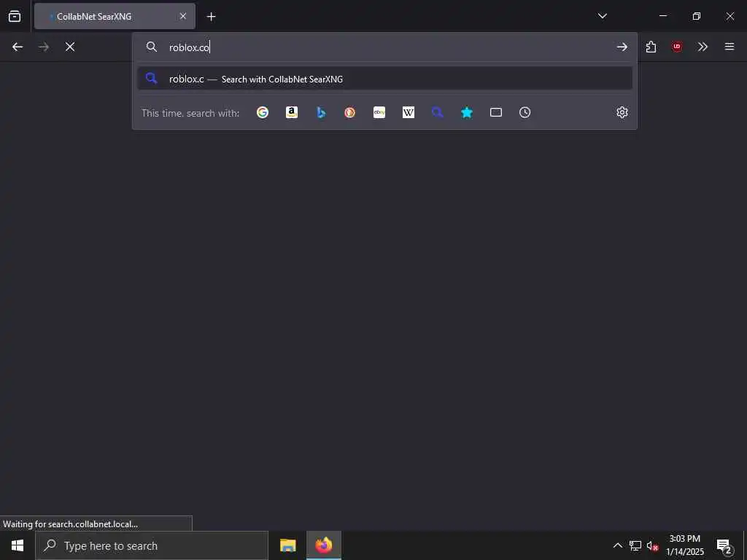The height and width of the screenshot is (560, 747).
Task: Select the CollabNet SearXNG tab
Action: click(x=115, y=16)
